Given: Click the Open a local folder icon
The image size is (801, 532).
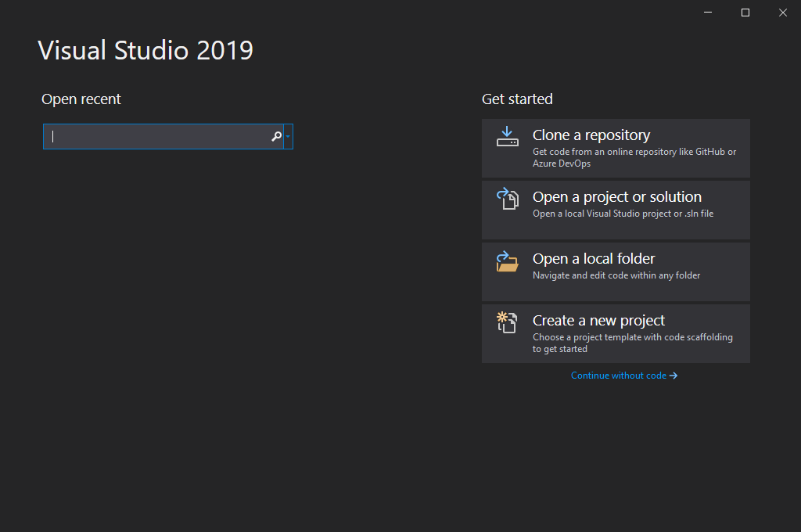Looking at the screenshot, I should click(x=507, y=261).
